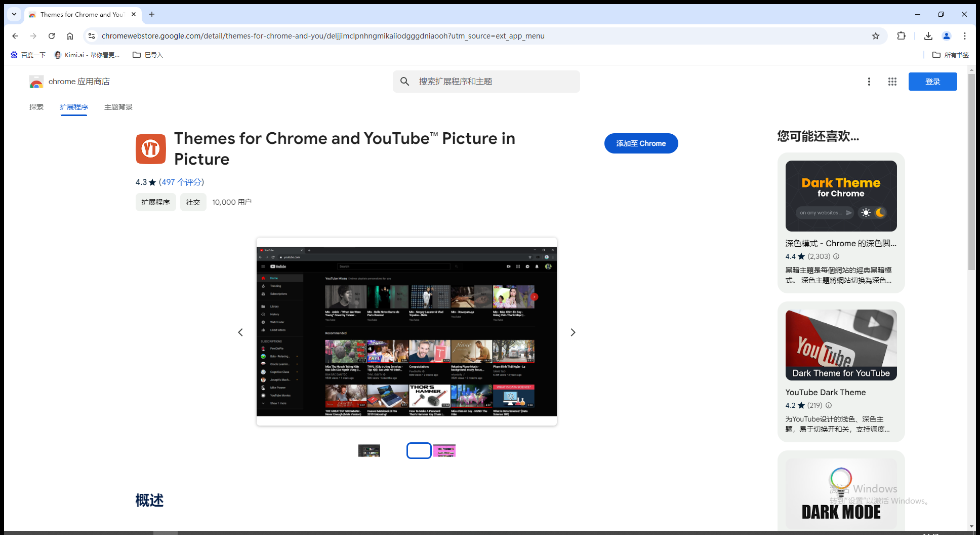Open browser Downloads panel
The width and height of the screenshot is (980, 535).
tap(928, 36)
